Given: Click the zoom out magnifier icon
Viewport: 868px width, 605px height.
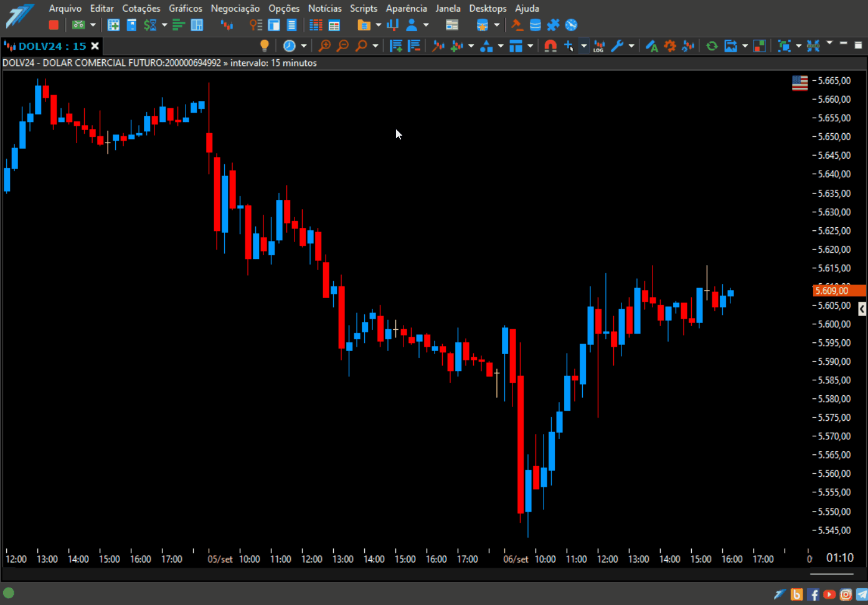Looking at the screenshot, I should [x=342, y=45].
